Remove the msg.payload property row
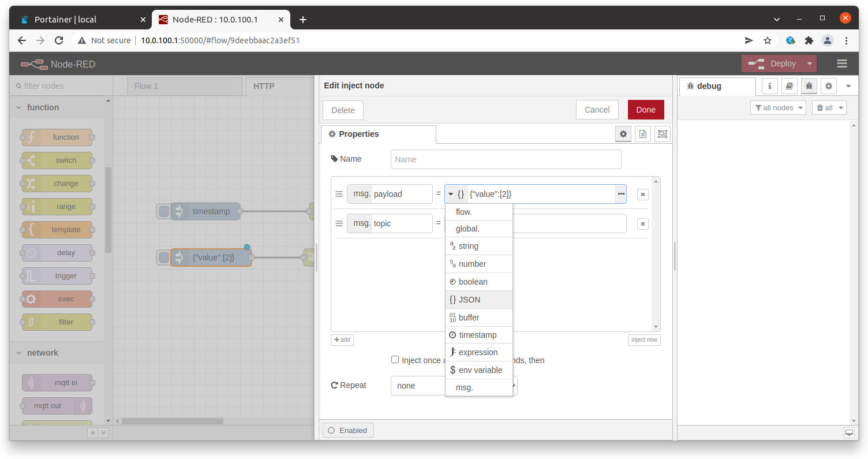The width and height of the screenshot is (868, 459). 642,195
